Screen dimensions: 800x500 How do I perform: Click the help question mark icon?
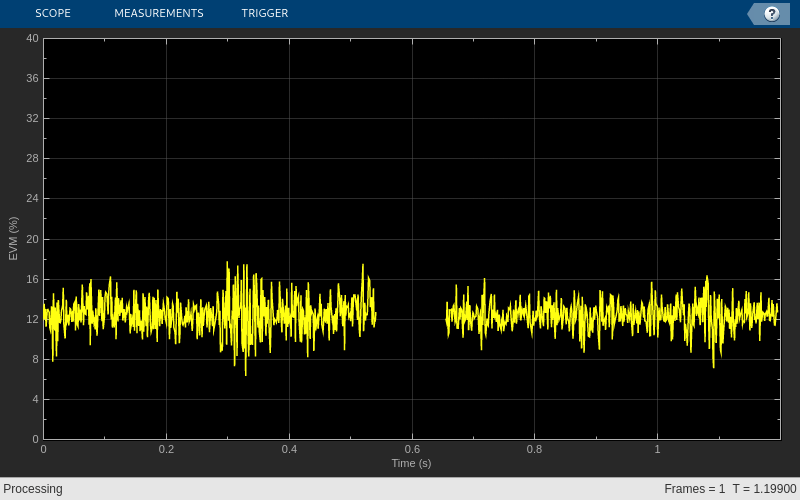pos(771,14)
